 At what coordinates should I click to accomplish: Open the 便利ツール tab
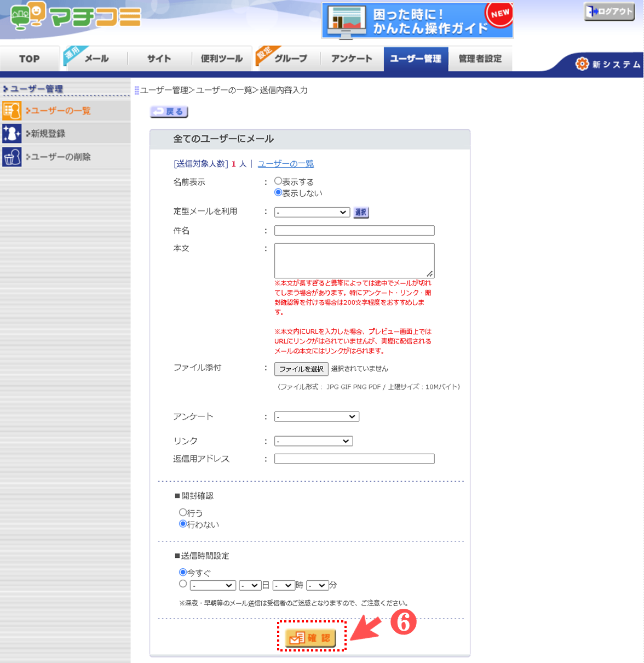pyautogui.click(x=222, y=59)
